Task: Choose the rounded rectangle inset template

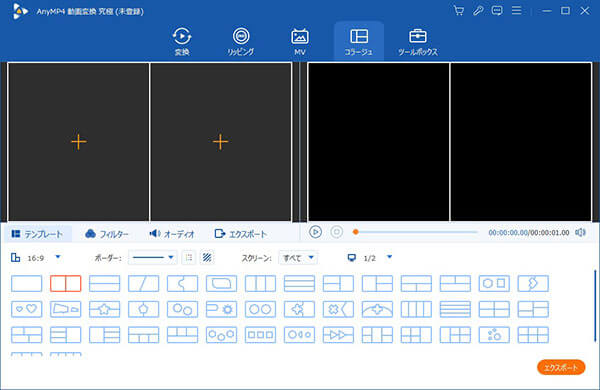Action: point(221,284)
